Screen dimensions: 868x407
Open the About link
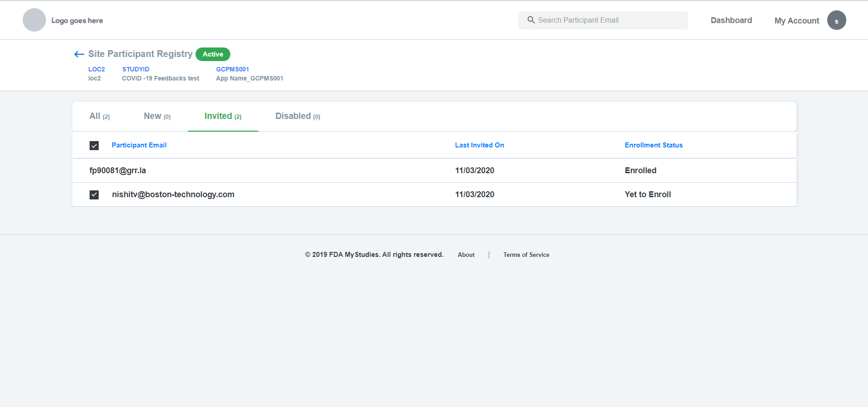(466, 255)
